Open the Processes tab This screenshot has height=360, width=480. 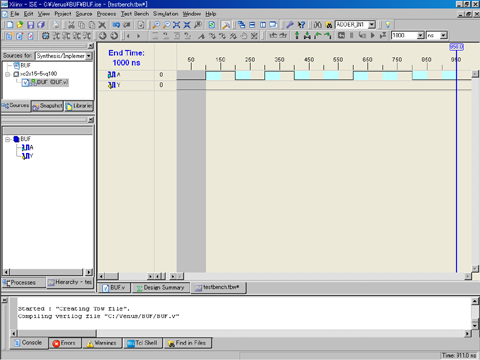click(23, 282)
